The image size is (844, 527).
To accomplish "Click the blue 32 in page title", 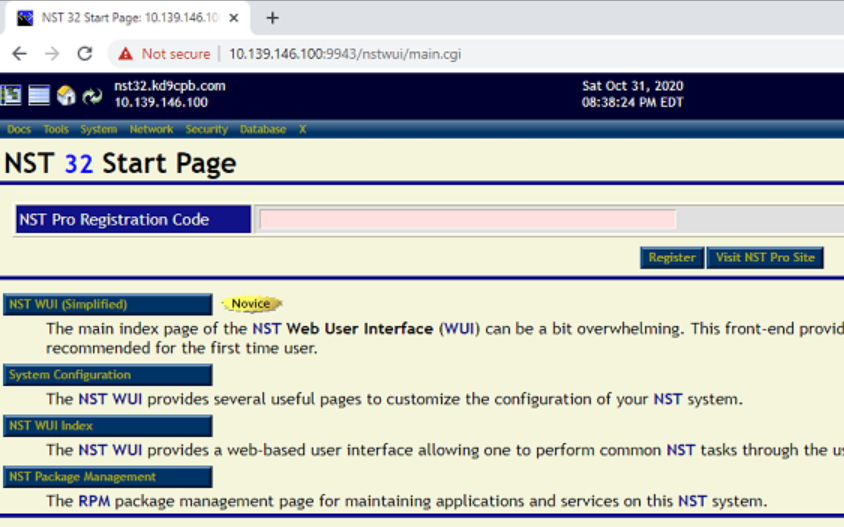I will click(79, 164).
